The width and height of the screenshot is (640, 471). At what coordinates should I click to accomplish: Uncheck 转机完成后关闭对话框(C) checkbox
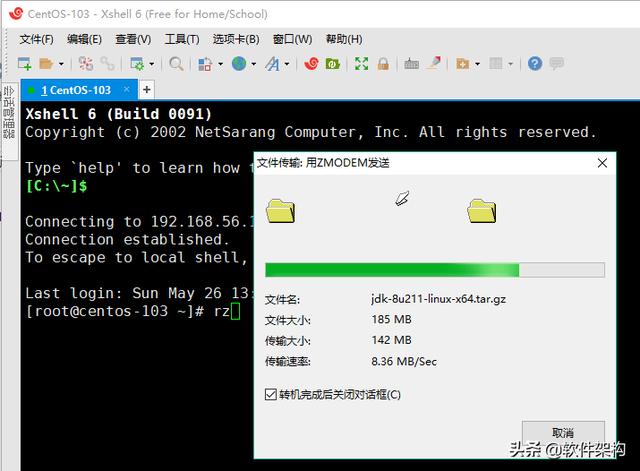pyautogui.click(x=271, y=395)
